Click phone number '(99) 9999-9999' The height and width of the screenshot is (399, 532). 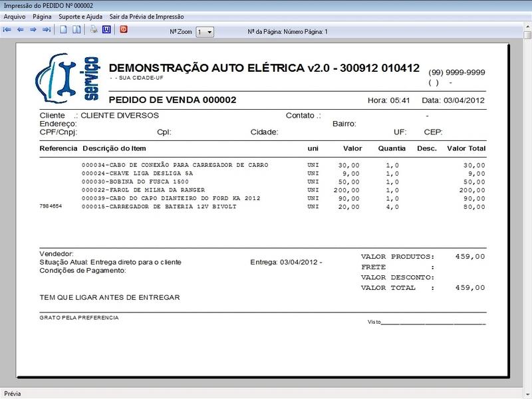(457, 72)
